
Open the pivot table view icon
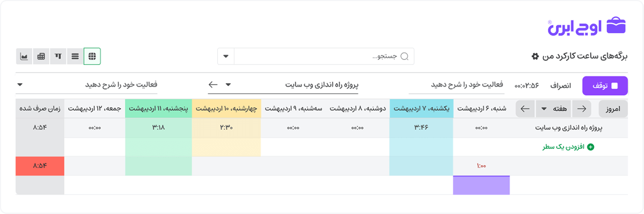pos(41,56)
